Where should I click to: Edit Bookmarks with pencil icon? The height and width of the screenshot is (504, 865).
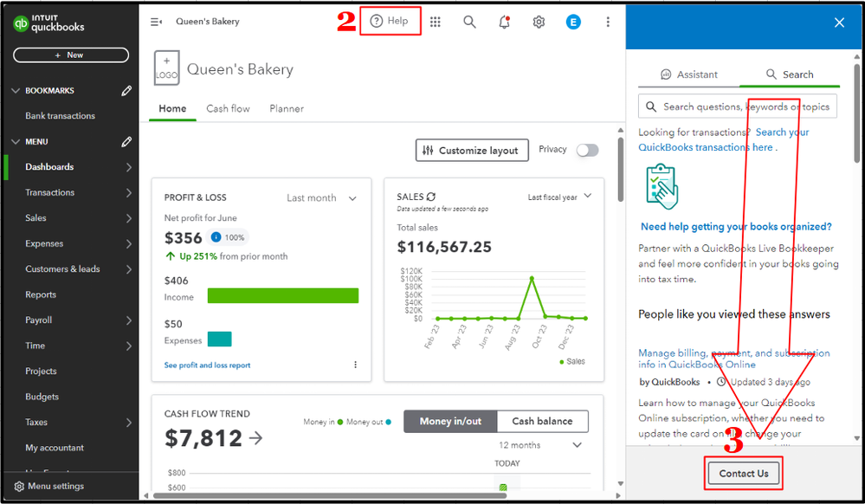(x=126, y=91)
